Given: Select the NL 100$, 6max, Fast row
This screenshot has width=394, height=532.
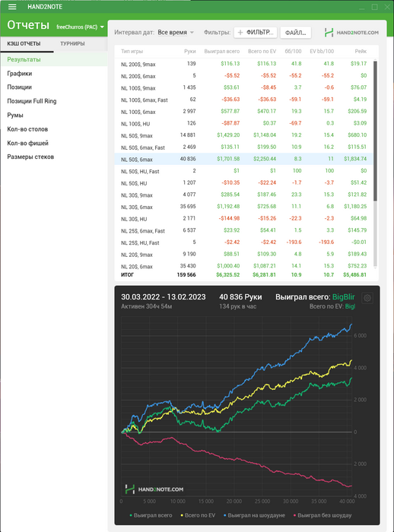Looking at the screenshot, I should point(243,100).
